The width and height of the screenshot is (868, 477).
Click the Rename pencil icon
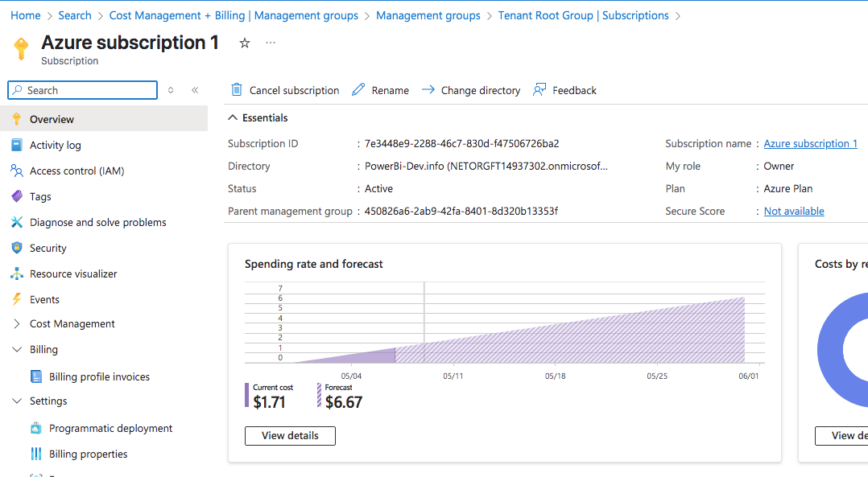(359, 89)
